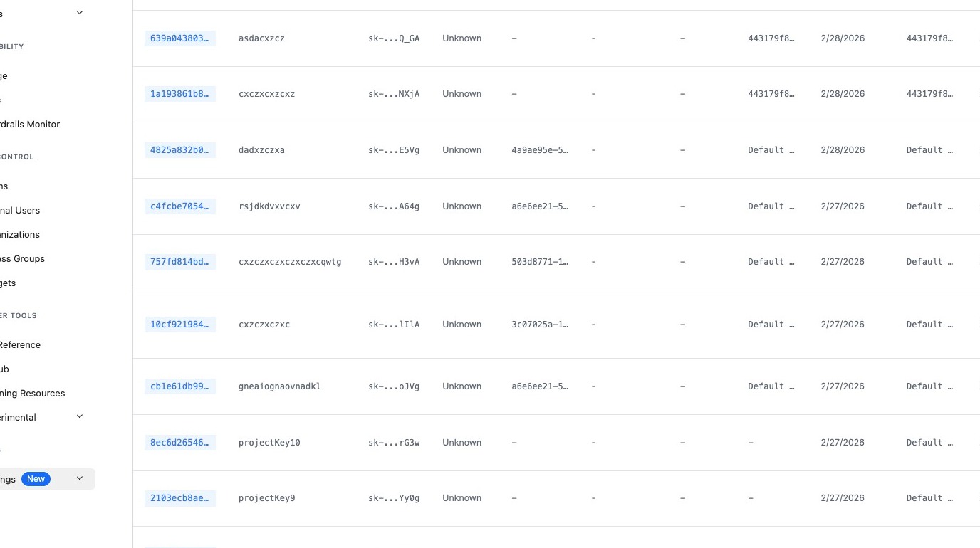Open key ID c4fcbe7054 link
The height and width of the screenshot is (548, 980).
point(179,206)
